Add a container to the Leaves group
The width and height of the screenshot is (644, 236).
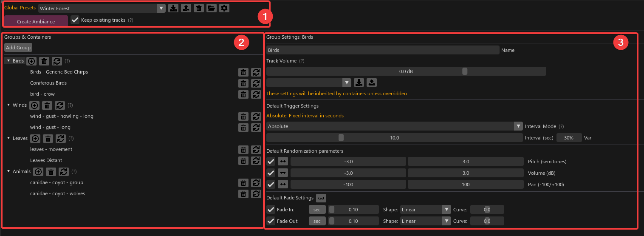click(x=35, y=138)
